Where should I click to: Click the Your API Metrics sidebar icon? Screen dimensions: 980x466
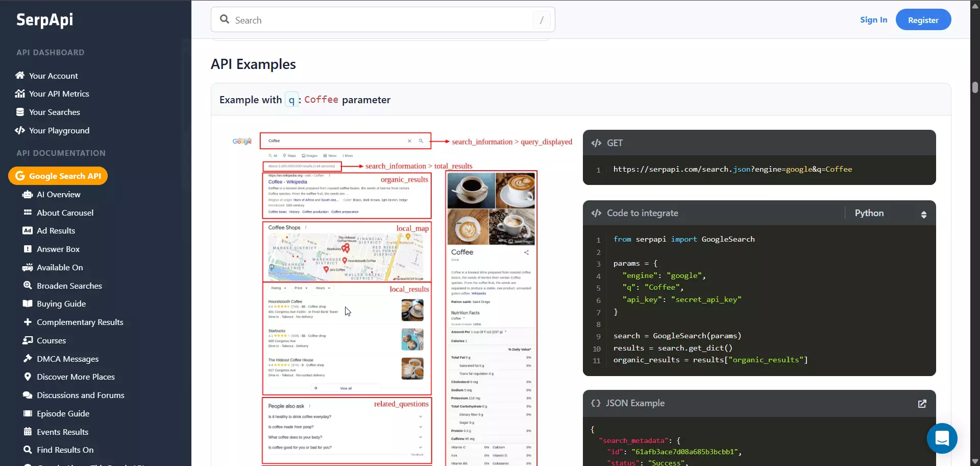pos(20,94)
